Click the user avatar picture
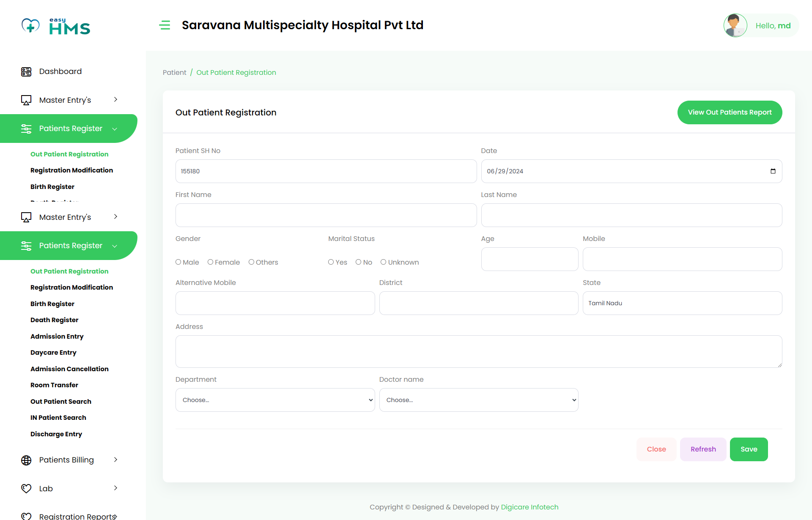Viewport: 812px width, 520px height. (x=735, y=25)
